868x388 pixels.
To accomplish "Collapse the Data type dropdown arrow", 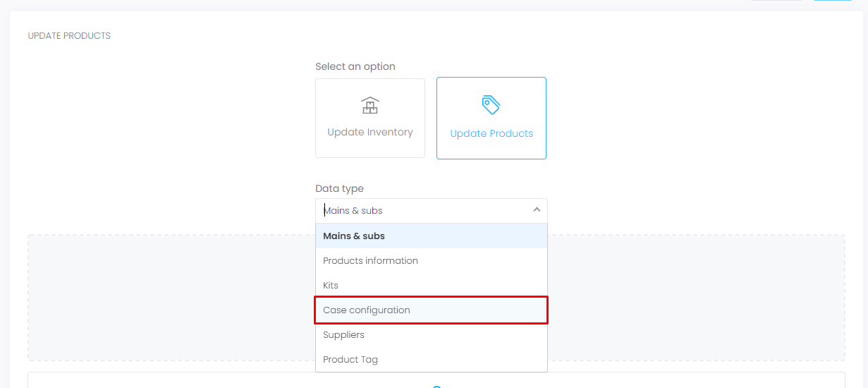I will (537, 210).
